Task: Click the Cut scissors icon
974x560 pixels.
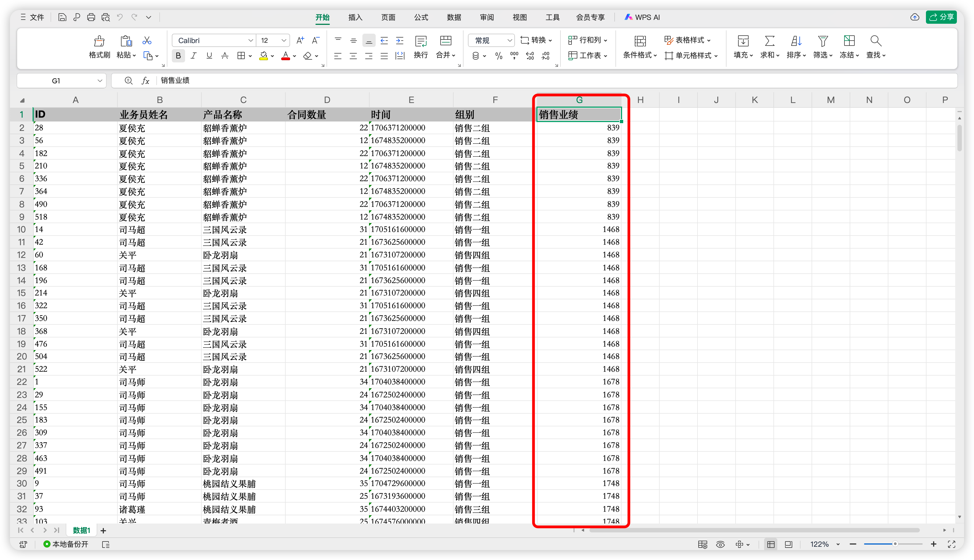Action: click(147, 41)
